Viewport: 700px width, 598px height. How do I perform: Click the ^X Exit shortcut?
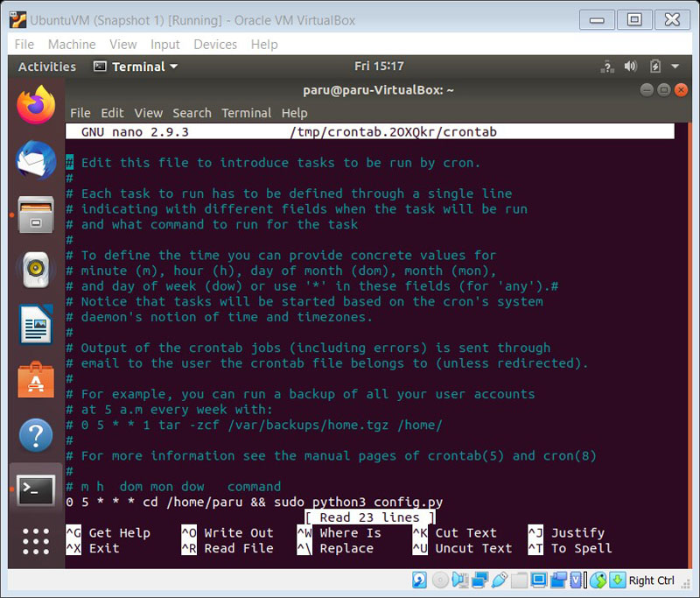tap(93, 548)
